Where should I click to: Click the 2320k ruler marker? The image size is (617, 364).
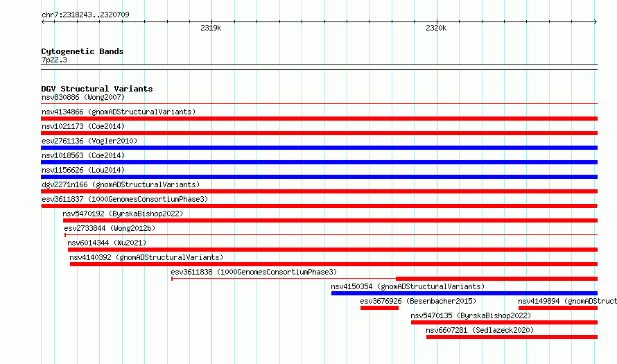click(x=436, y=28)
